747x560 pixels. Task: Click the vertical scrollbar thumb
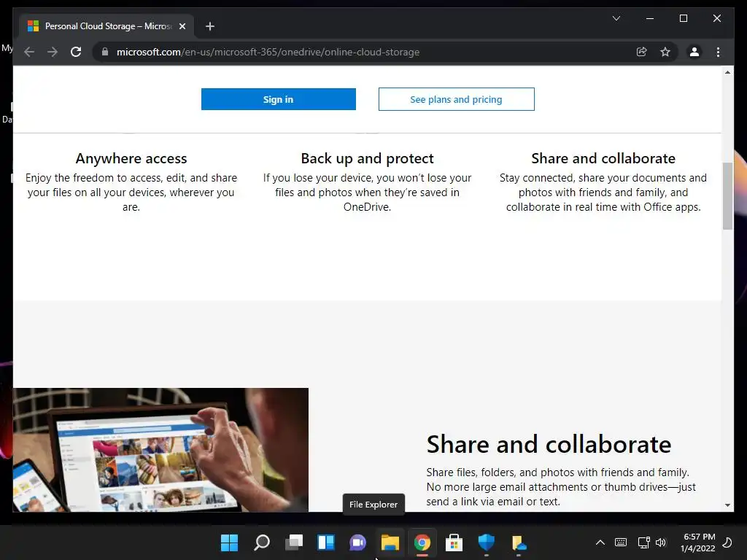click(727, 195)
